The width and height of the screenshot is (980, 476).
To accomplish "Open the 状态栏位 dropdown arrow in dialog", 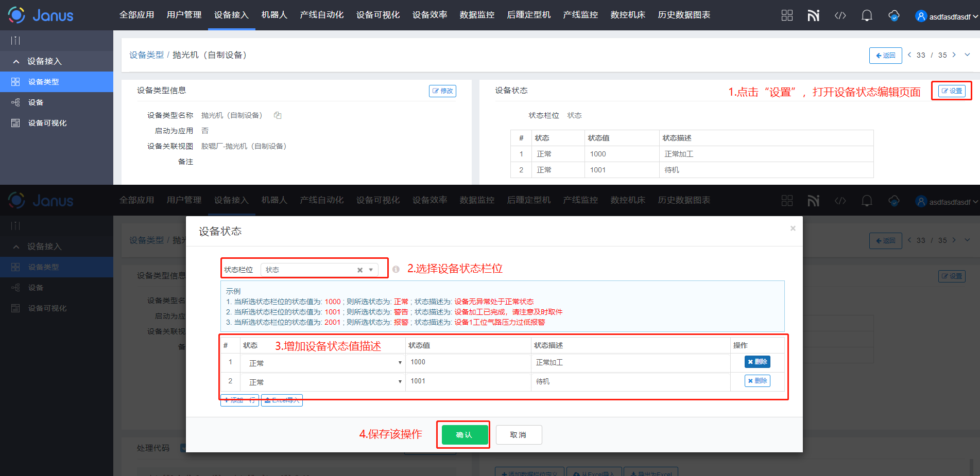I will (371, 270).
